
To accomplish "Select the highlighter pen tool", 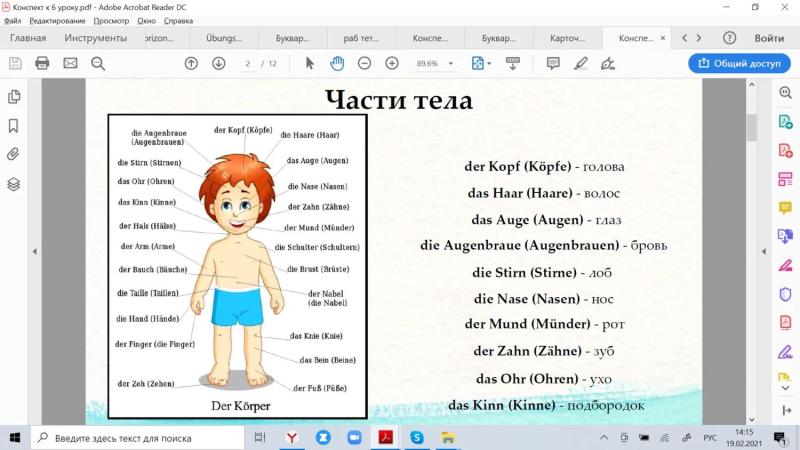I will (x=581, y=63).
